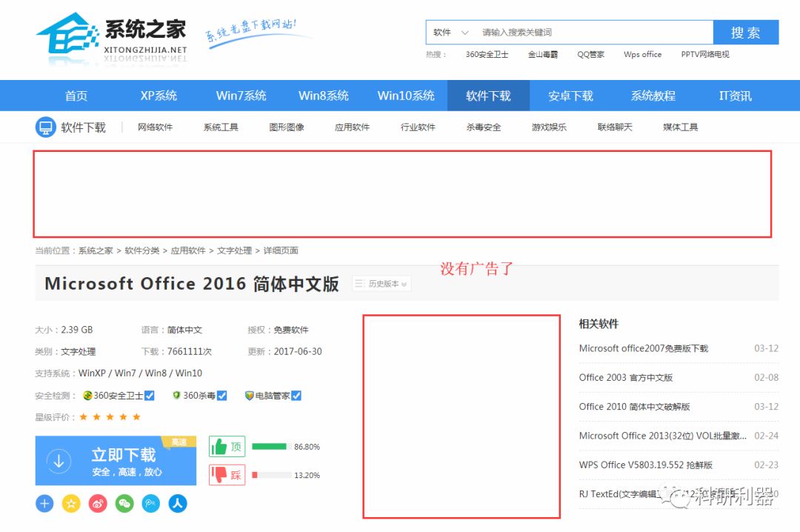This screenshot has height=532, width=800.
Task: Open Microsoft office2007免费版下载 link
Action: pos(644,349)
